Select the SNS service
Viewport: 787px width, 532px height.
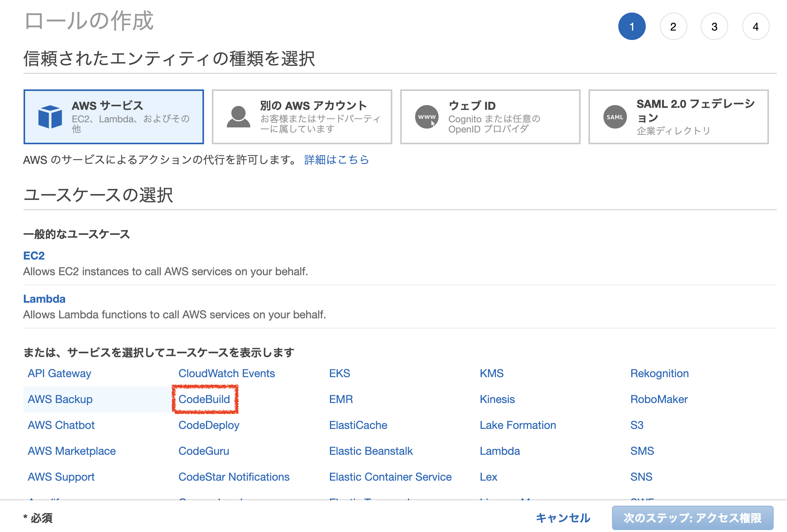coord(641,477)
